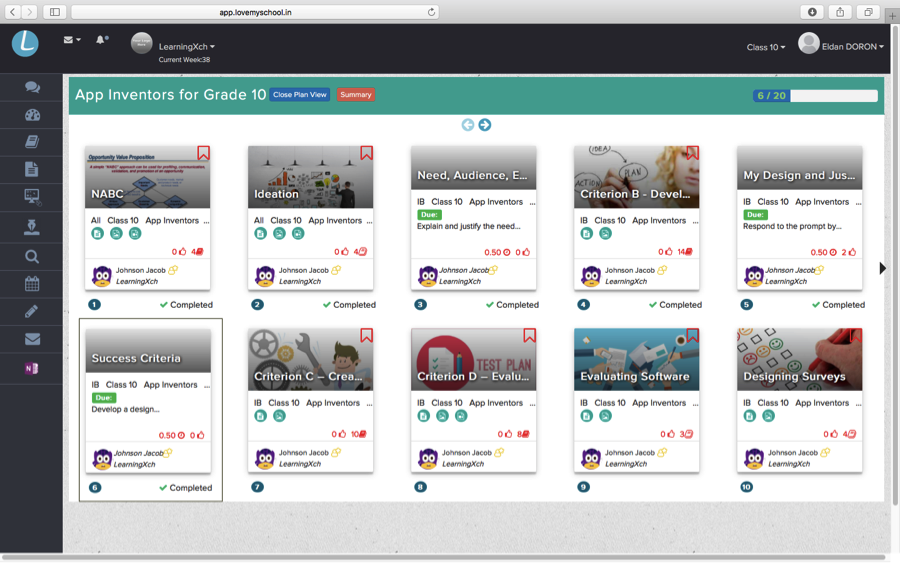Click the pencil edit icon in sidebar

(x=32, y=312)
